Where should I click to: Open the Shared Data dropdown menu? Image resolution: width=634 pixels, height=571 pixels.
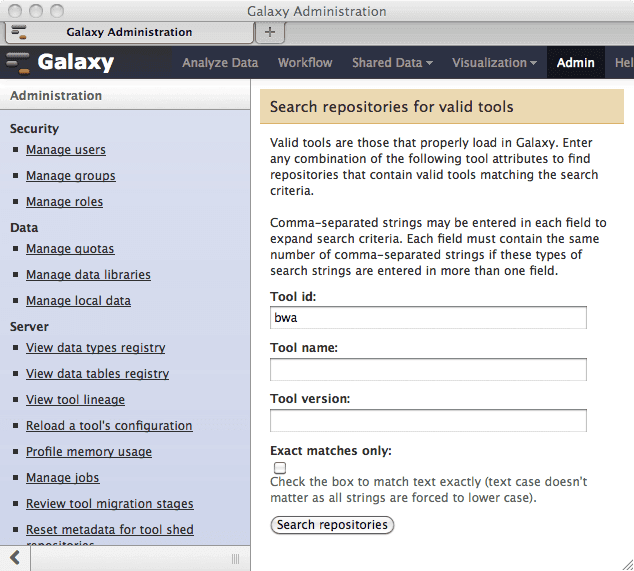click(392, 63)
